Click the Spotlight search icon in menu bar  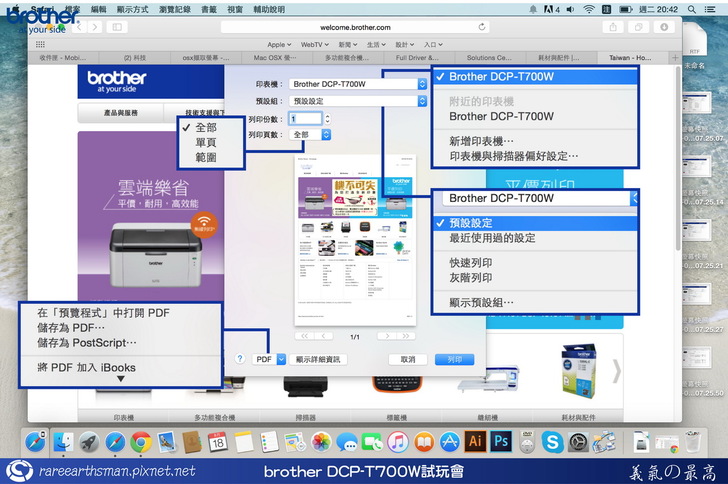click(692, 9)
